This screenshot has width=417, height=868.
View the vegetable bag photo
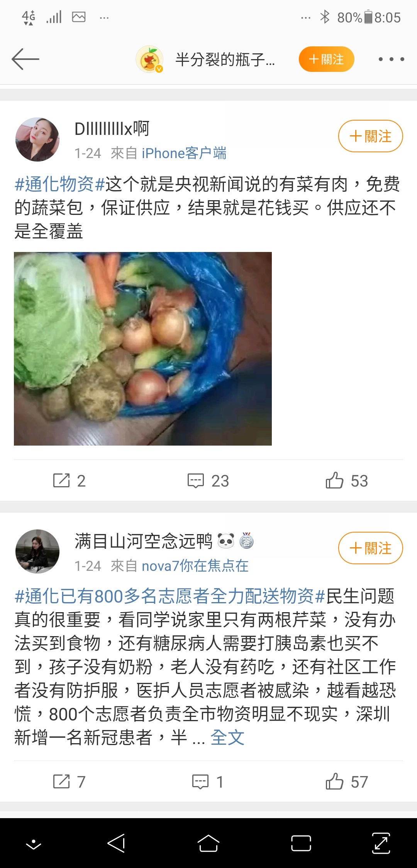(143, 349)
